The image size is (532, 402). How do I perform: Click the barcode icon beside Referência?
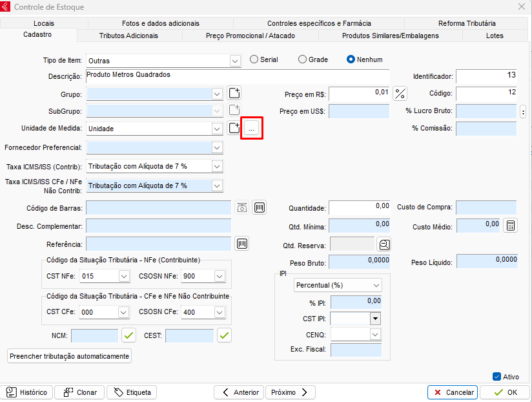pyautogui.click(x=242, y=244)
